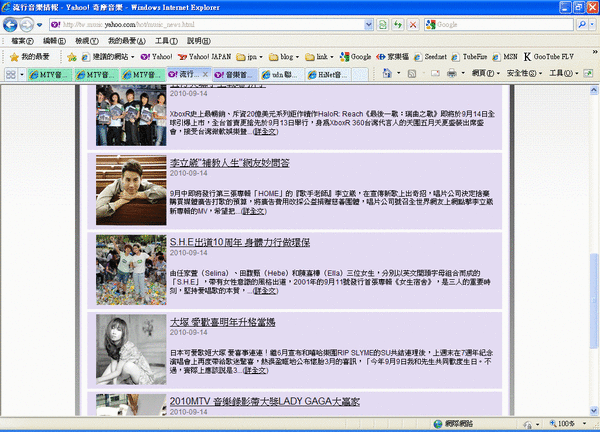Switch to the second MTV音 tab
Viewport: 600px width, 432px height.
pos(96,74)
